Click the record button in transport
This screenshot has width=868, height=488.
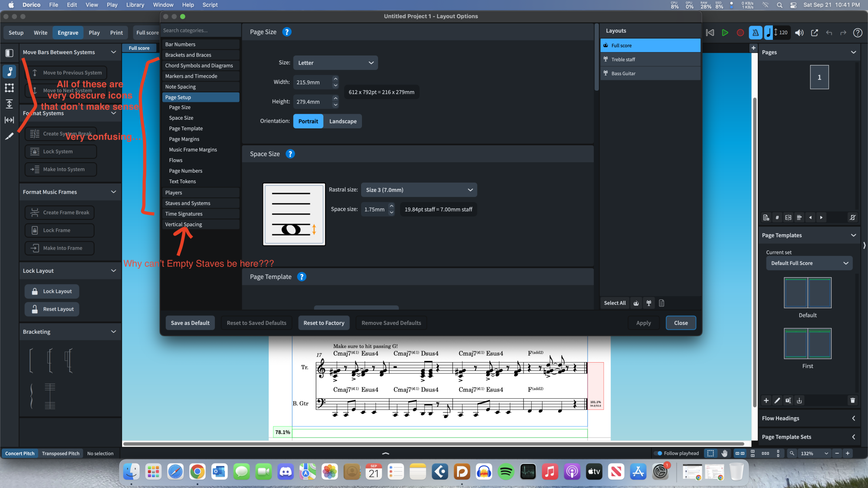coord(740,33)
